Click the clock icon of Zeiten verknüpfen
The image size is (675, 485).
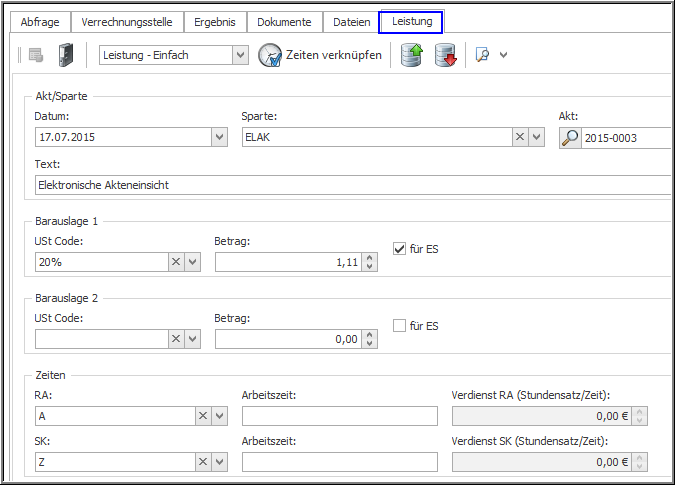(x=270, y=55)
